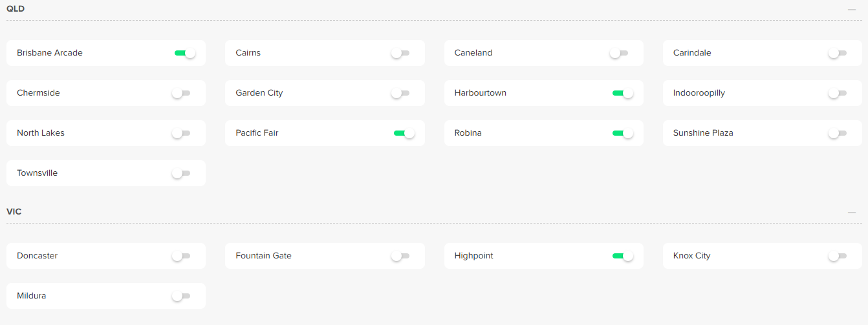This screenshot has height=325, width=868.
Task: Disable the Highpoint toggle
Action: point(622,256)
